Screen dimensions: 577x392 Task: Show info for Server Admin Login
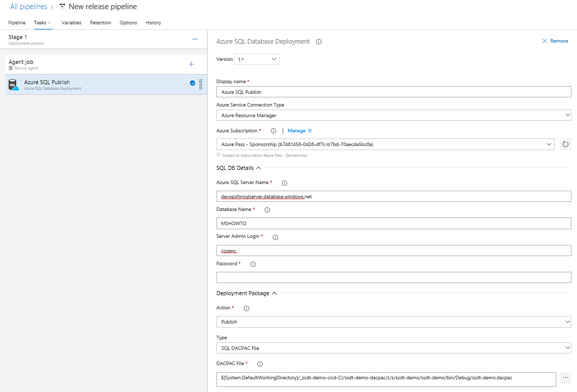pyautogui.click(x=275, y=237)
